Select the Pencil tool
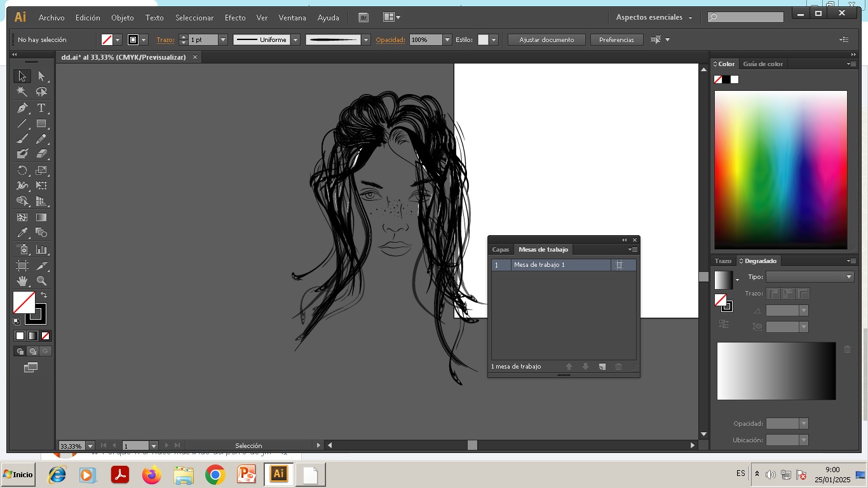The height and width of the screenshot is (488, 868). pos(41,139)
